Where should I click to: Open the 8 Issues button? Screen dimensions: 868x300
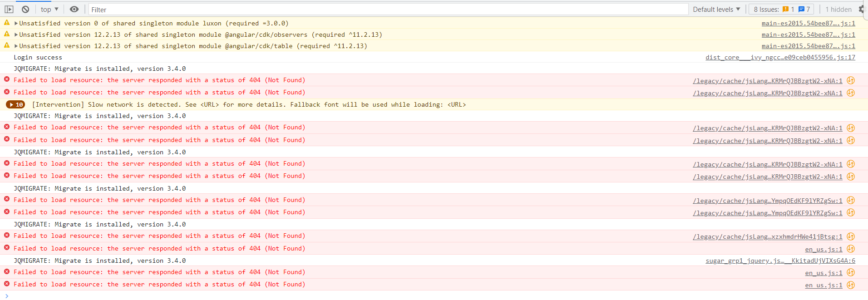coord(780,9)
